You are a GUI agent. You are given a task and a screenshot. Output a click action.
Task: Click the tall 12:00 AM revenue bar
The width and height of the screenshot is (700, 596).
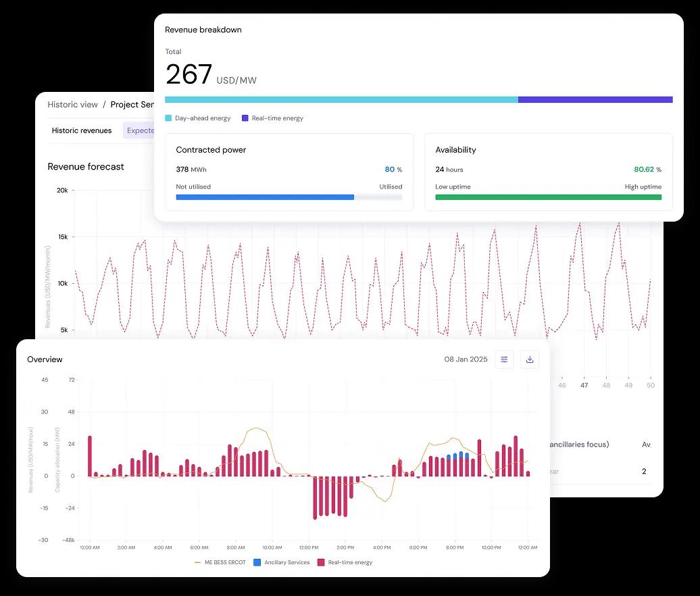89,456
